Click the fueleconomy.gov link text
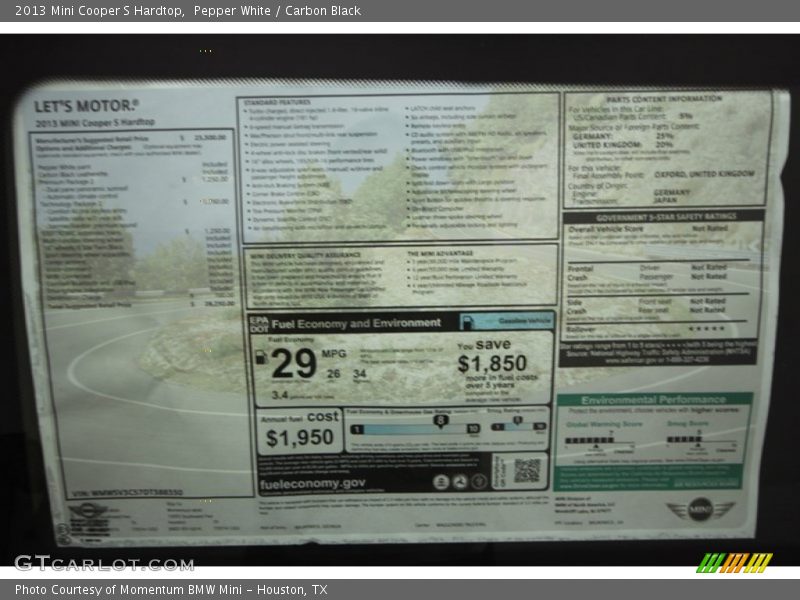This screenshot has width=800, height=600. click(x=312, y=483)
